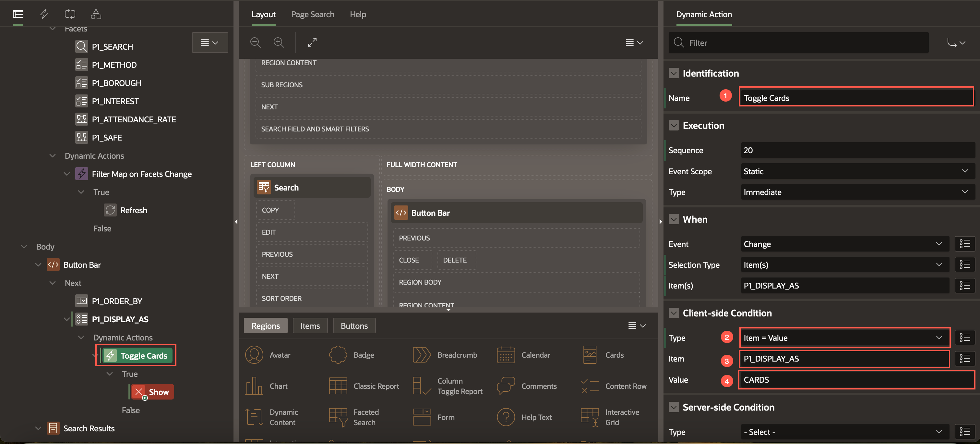Collapse the When section

pyautogui.click(x=674, y=219)
